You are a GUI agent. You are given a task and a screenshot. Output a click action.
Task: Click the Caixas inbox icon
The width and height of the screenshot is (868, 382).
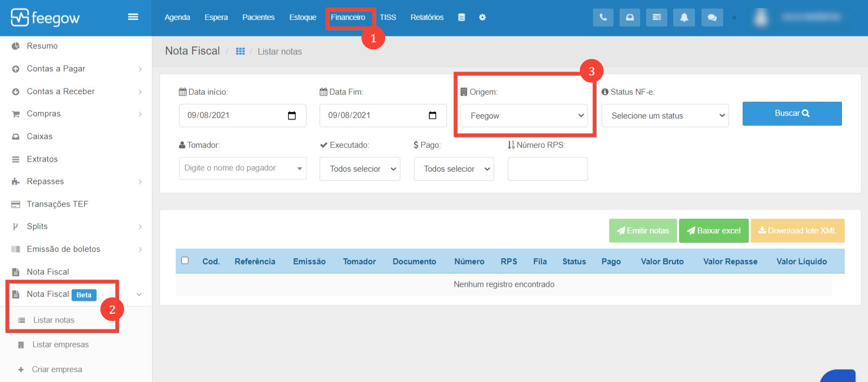(16, 137)
